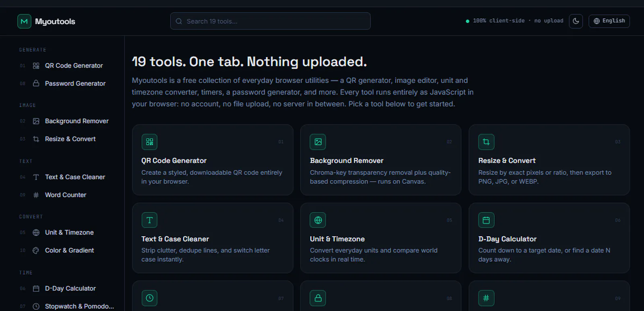This screenshot has width=644, height=311.
Task: Open the D-Day Calculator card title
Action: pyautogui.click(x=507, y=239)
